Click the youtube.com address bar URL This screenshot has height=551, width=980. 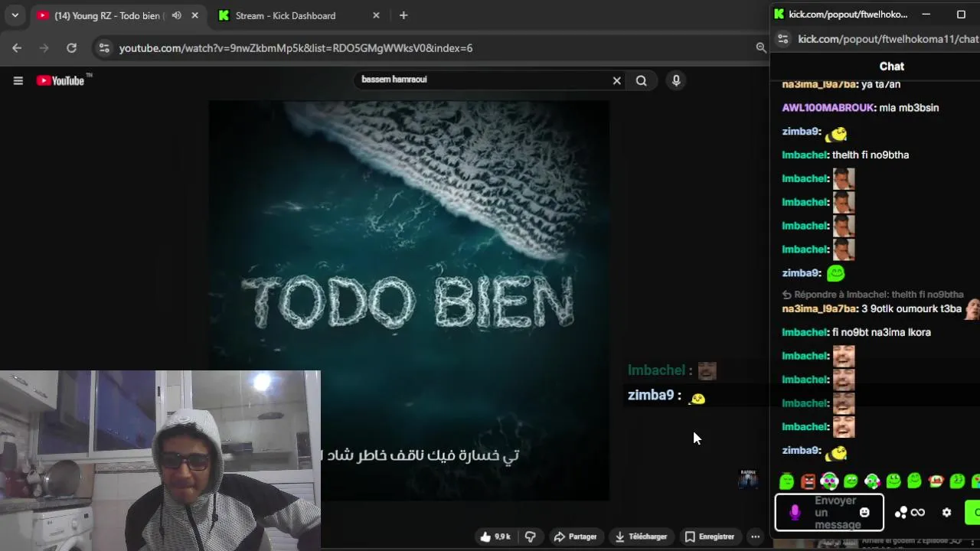[x=296, y=48]
